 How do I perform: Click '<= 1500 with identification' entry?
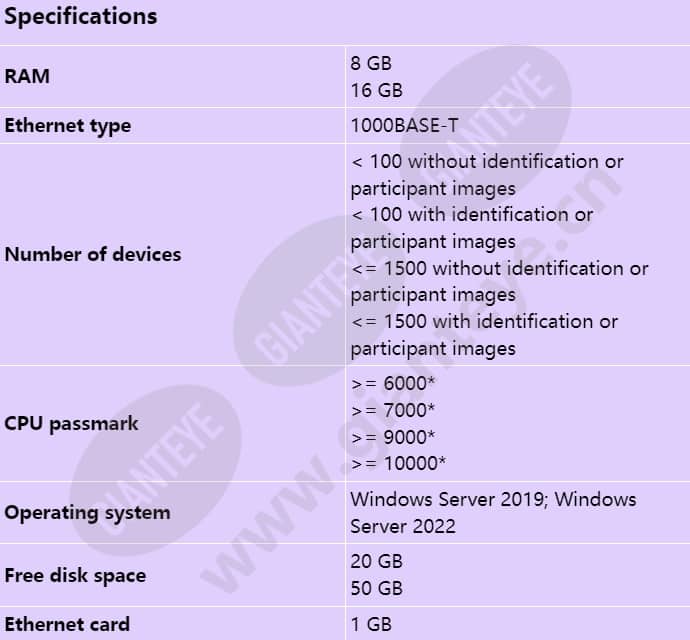(484, 335)
